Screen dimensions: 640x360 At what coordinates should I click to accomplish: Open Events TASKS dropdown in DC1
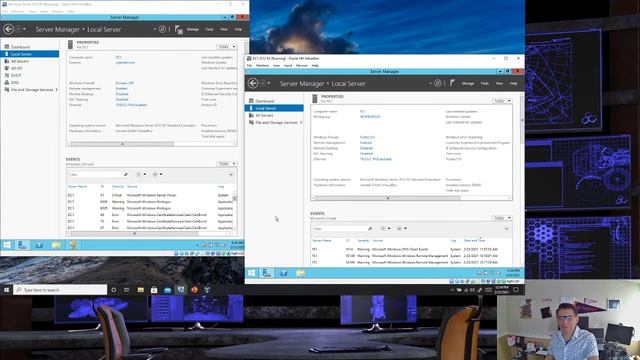pos(227,164)
